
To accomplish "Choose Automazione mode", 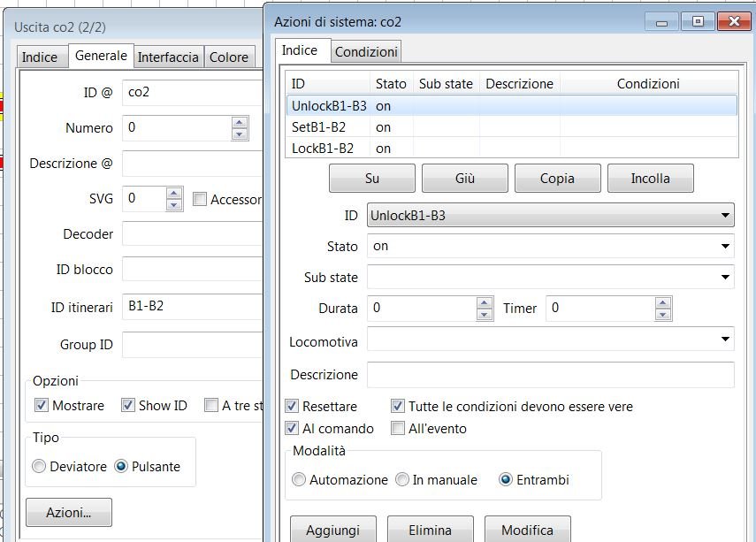I will [299, 480].
